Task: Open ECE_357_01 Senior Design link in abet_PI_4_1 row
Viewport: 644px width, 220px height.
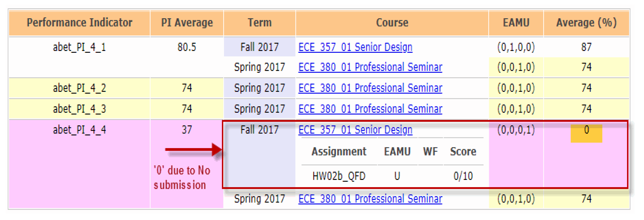Action: [355, 47]
